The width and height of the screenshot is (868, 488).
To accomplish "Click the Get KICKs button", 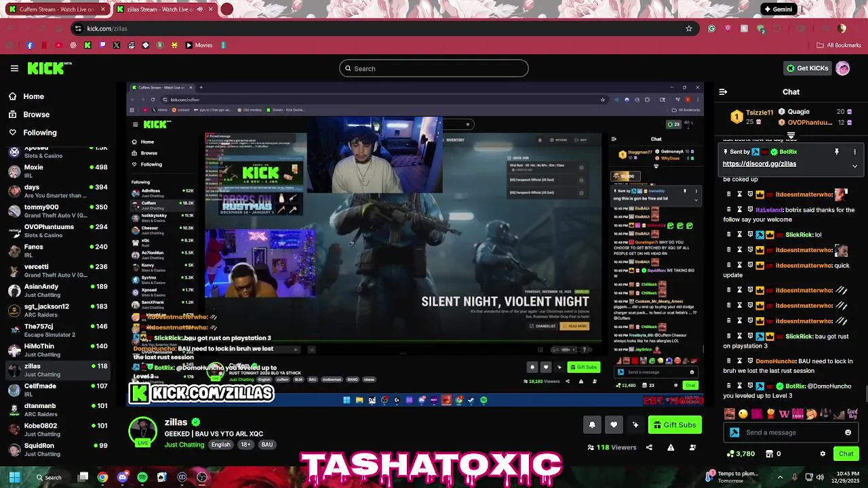I will click(x=808, y=68).
